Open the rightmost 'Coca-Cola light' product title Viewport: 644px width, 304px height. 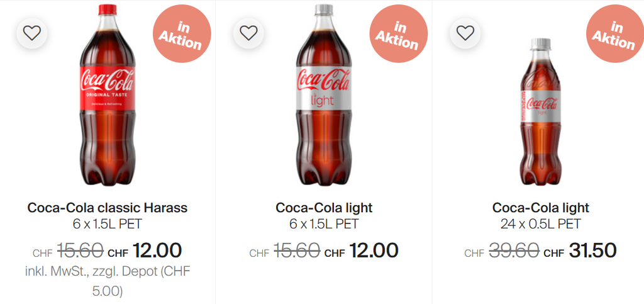541,208
